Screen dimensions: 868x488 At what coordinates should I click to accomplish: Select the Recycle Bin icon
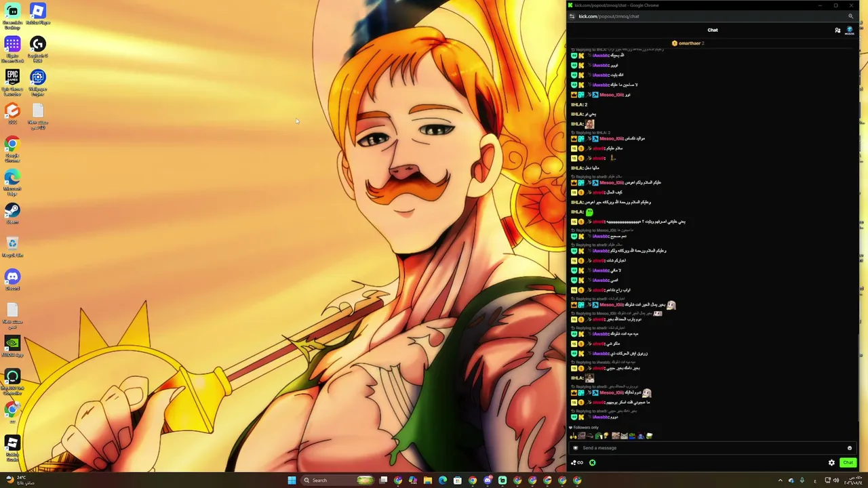[x=12, y=247]
